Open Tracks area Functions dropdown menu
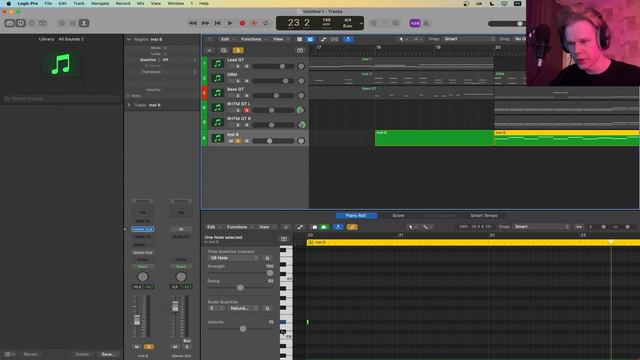 253,39
